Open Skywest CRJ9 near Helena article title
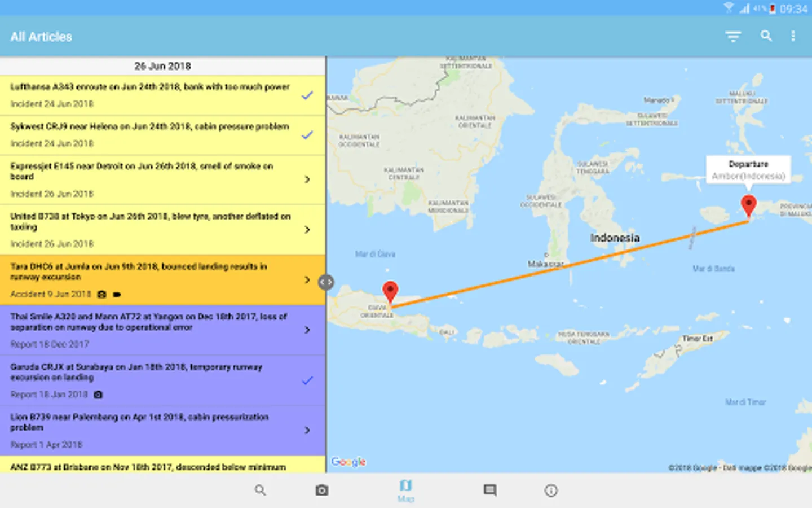Screen dimensions: 812x508 click(x=149, y=126)
